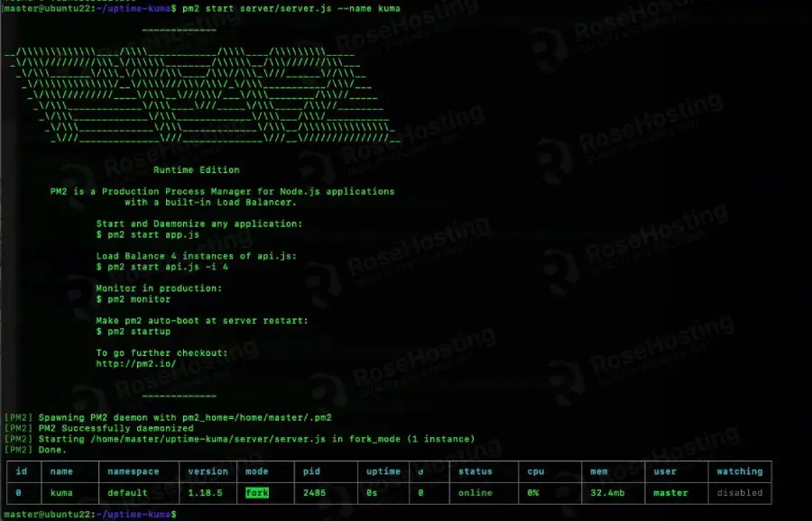The image size is (812, 521).
Task: Click the process id '0' cell in the kuma row
Action: click(x=19, y=493)
